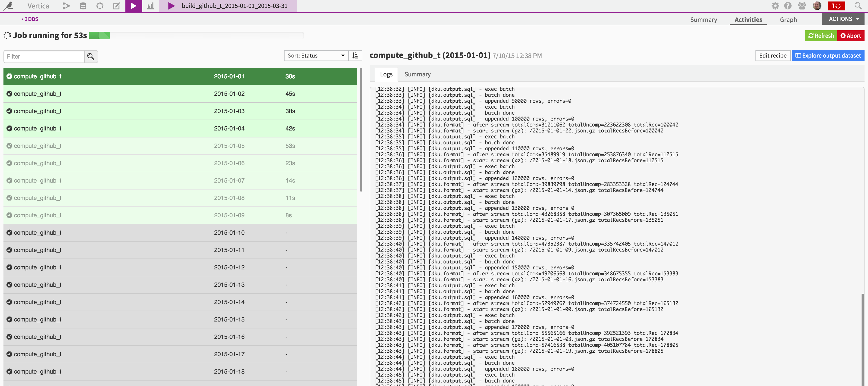Select the compute_github_t 2015-01-06 activity row
Screen dimensions: 868x386
180,163
